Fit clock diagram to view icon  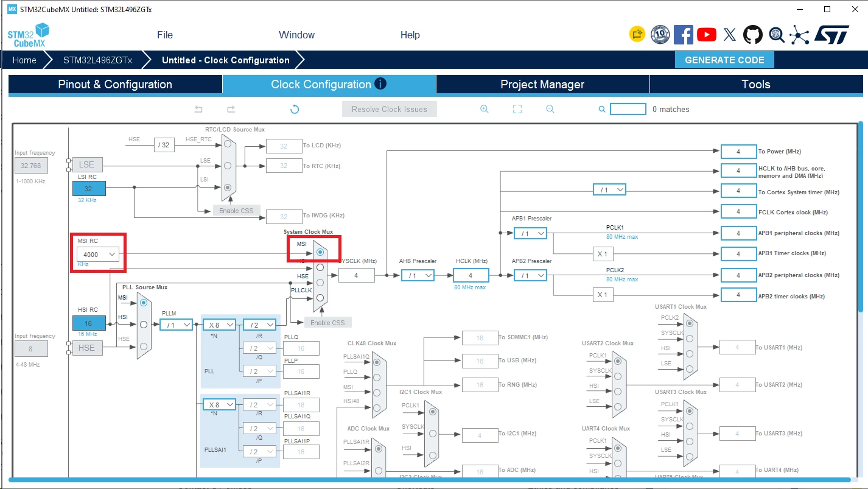pos(517,109)
